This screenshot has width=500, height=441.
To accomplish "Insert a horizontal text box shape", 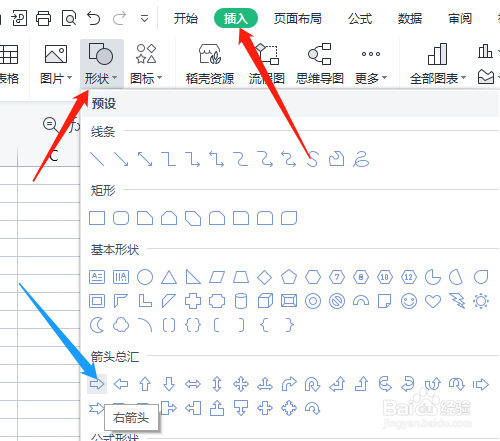I will tap(97, 277).
